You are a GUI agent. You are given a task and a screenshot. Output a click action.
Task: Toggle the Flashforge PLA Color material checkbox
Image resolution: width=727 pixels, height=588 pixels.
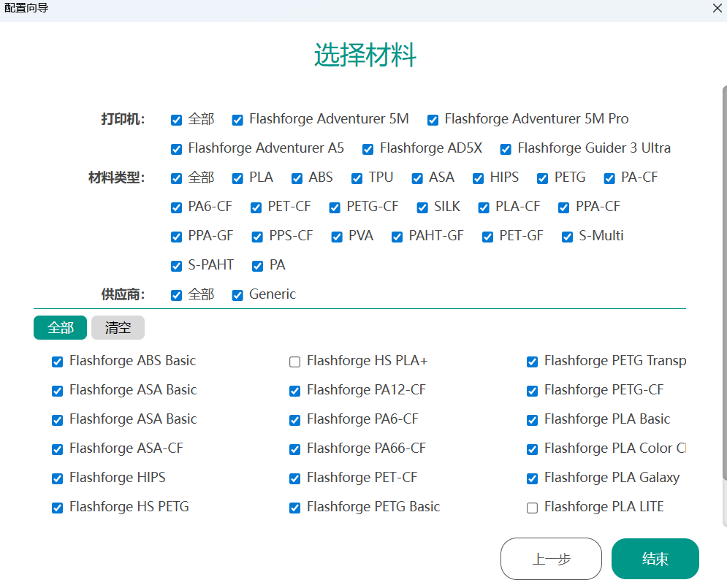[x=532, y=449]
